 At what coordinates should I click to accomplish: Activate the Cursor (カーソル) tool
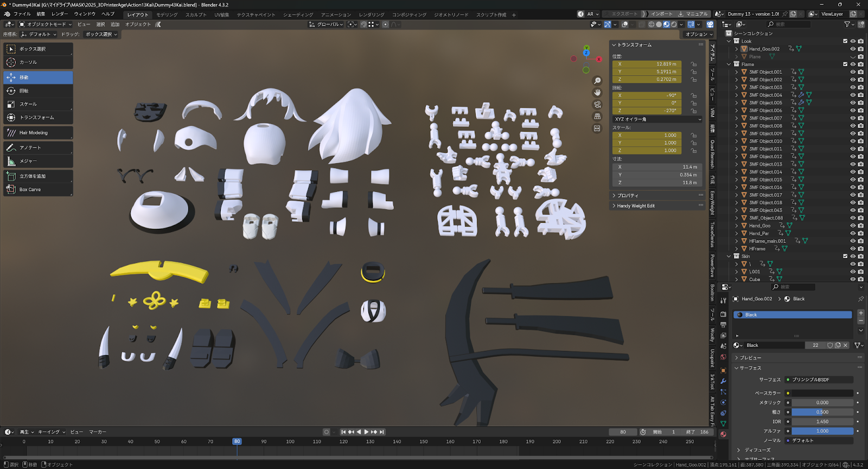[38, 62]
